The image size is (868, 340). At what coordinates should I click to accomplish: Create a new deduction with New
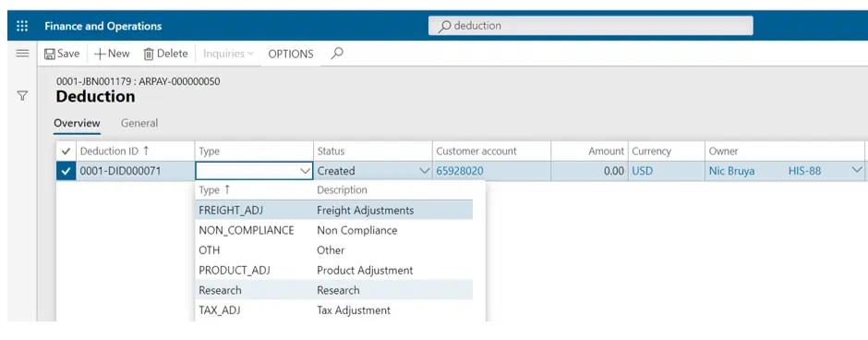coord(112,54)
